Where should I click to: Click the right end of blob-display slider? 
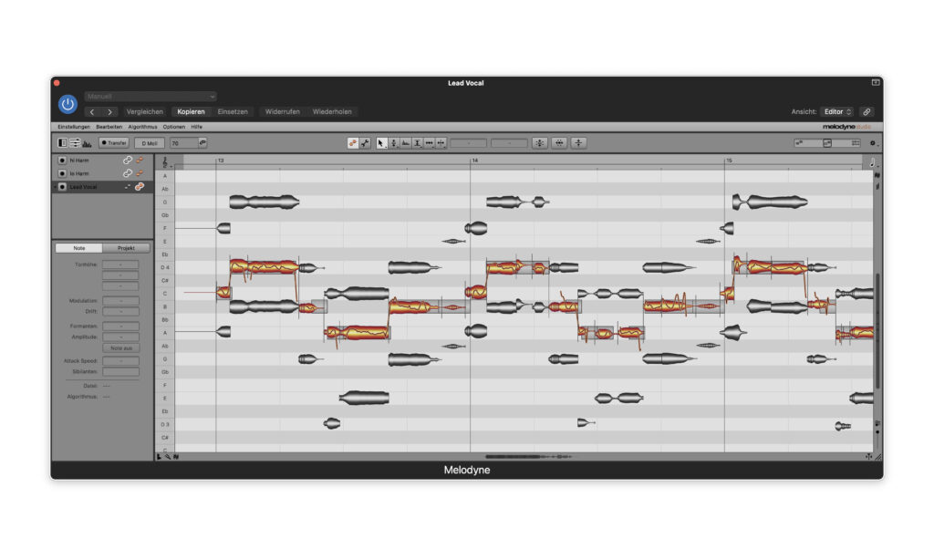[x=856, y=143]
